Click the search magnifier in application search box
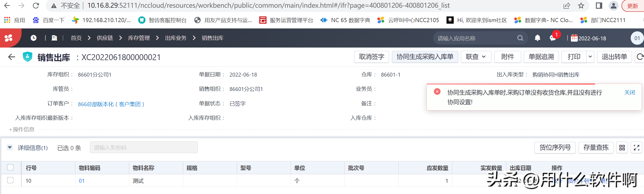 click(x=520, y=38)
